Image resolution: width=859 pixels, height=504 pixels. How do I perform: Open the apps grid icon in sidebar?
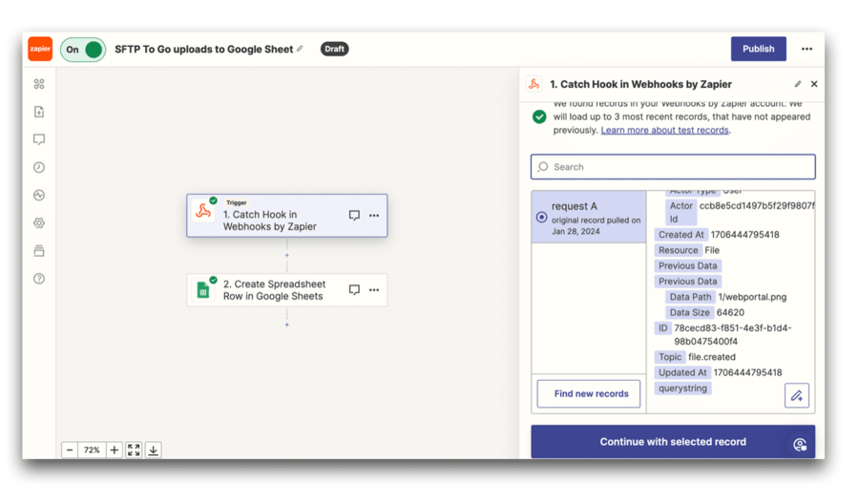tap(39, 84)
